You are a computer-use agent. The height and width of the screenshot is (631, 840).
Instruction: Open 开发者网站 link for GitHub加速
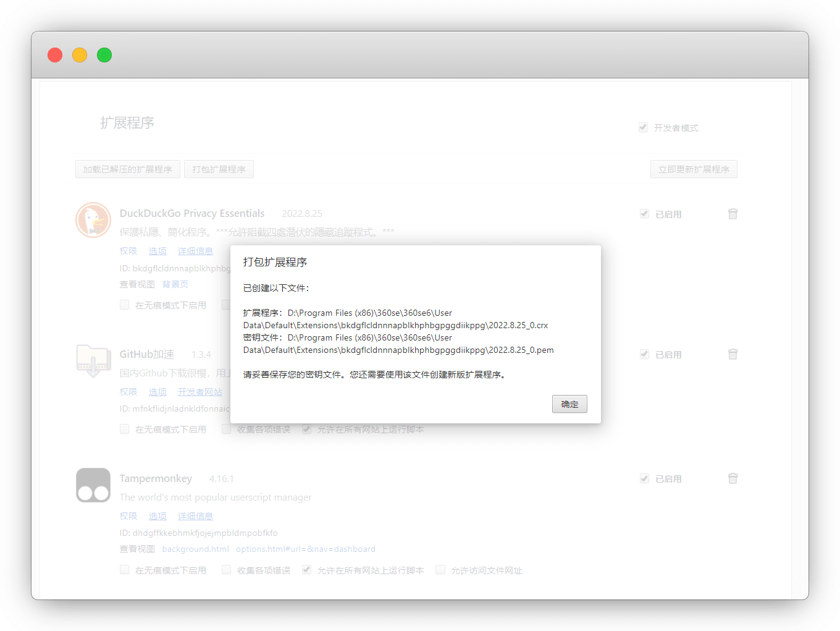coord(199,392)
